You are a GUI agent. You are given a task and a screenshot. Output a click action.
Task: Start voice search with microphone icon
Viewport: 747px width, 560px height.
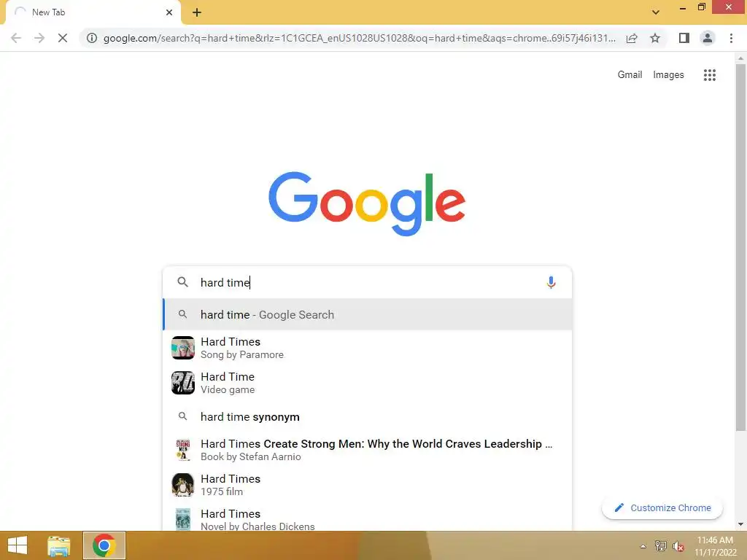pyautogui.click(x=551, y=282)
